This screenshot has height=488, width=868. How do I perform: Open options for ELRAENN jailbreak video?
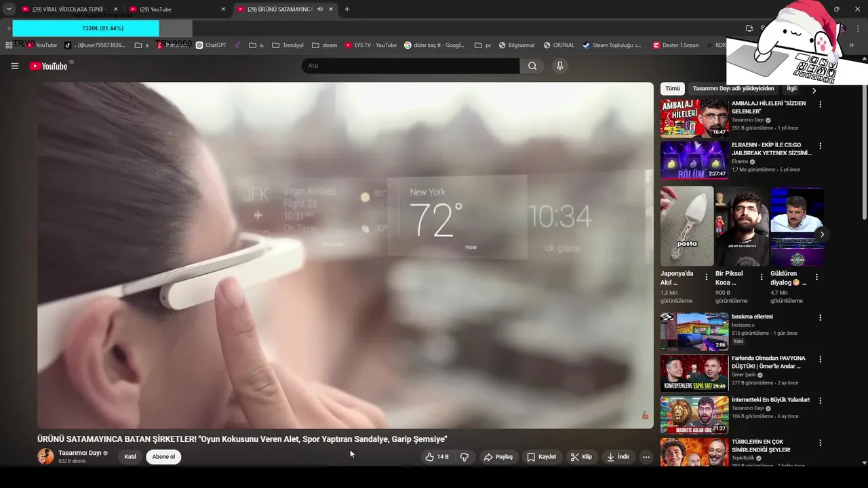(x=821, y=146)
